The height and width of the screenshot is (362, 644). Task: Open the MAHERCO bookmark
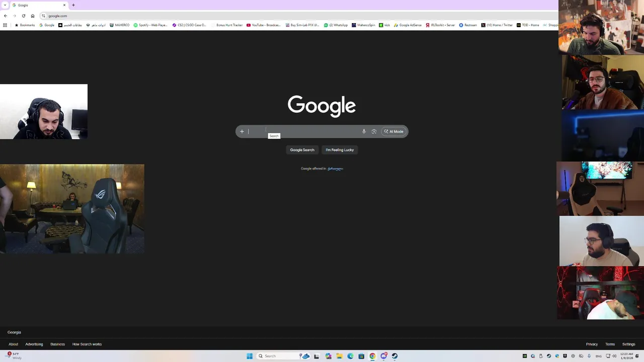pyautogui.click(x=120, y=25)
